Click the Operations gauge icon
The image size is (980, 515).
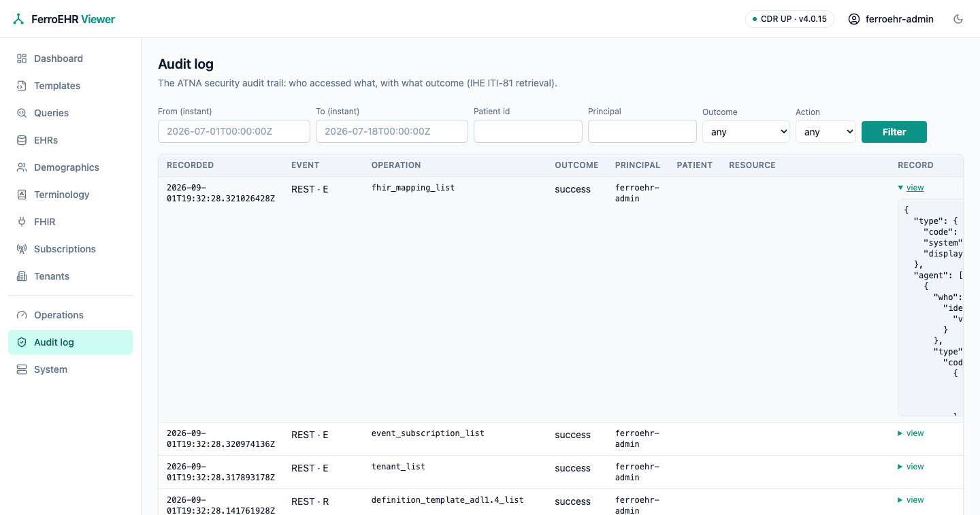[22, 315]
